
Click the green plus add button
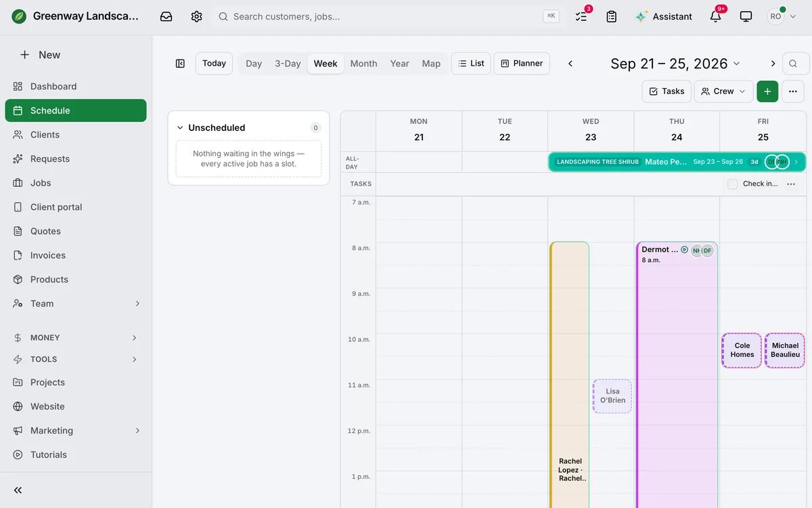[767, 91]
